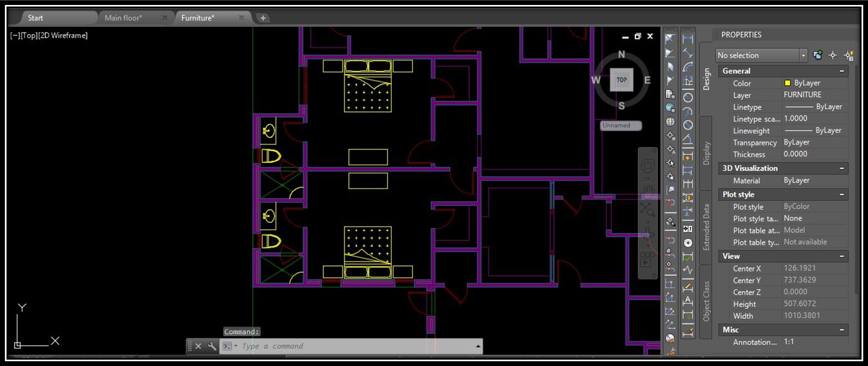Click the FURNITURE layer value field
This screenshot has width=868, height=366.
815,95
